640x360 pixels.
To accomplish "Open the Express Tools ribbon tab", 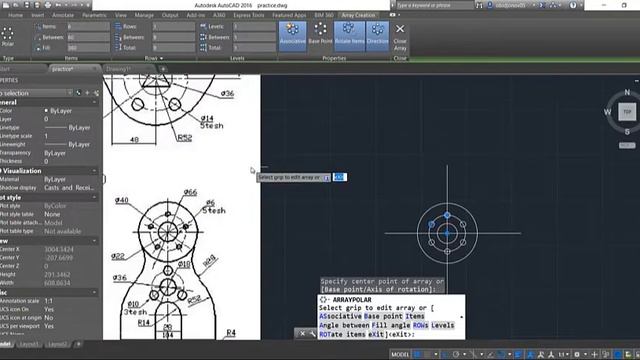I will [x=249, y=15].
